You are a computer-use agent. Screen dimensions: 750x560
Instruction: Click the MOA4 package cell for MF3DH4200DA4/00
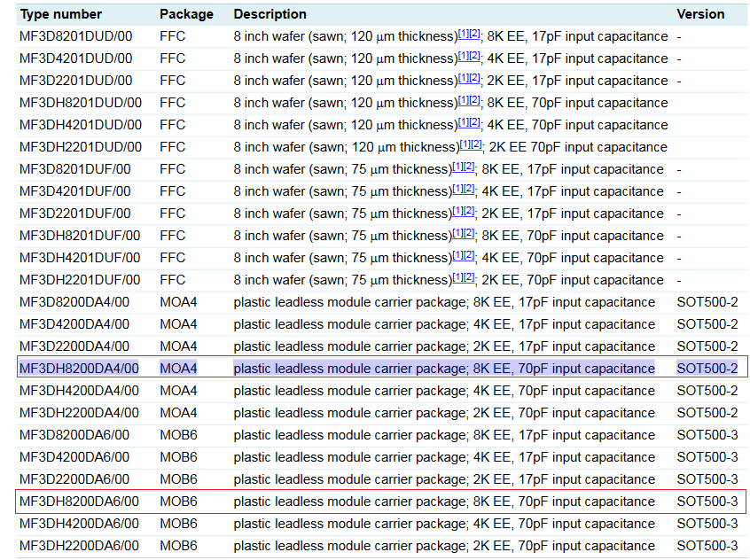pyautogui.click(x=178, y=391)
